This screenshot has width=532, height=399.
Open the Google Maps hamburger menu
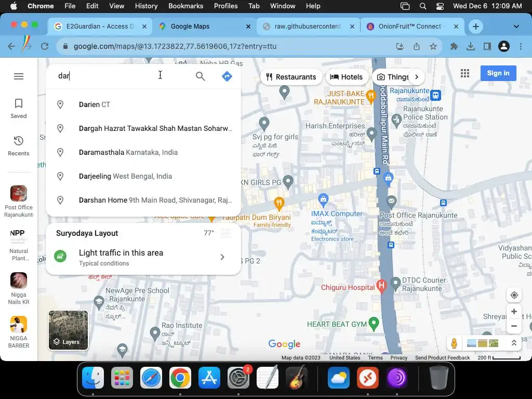tap(19, 76)
